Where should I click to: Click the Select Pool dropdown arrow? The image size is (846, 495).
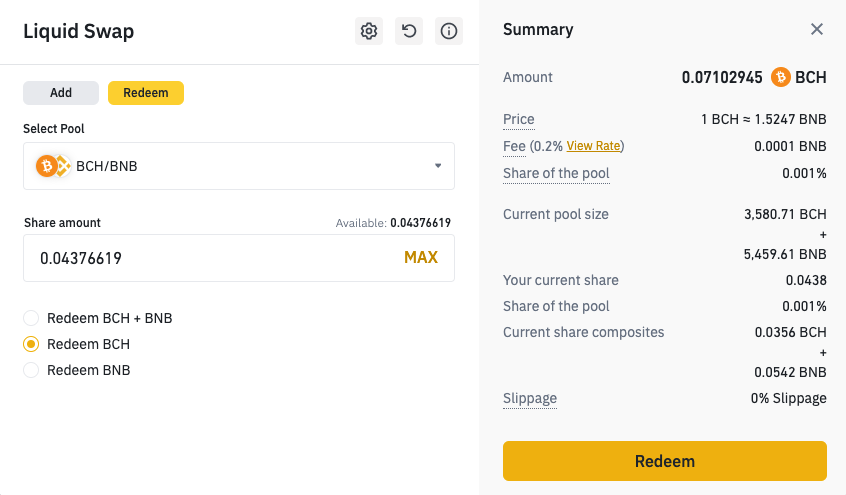[x=438, y=166]
